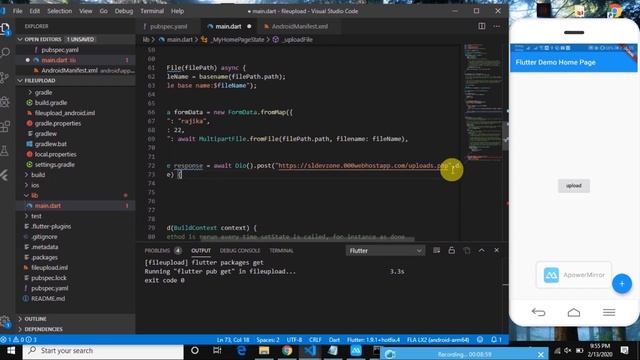
Task: Select pubspec.yaml under Open Editors
Action: pyautogui.click(x=76, y=50)
